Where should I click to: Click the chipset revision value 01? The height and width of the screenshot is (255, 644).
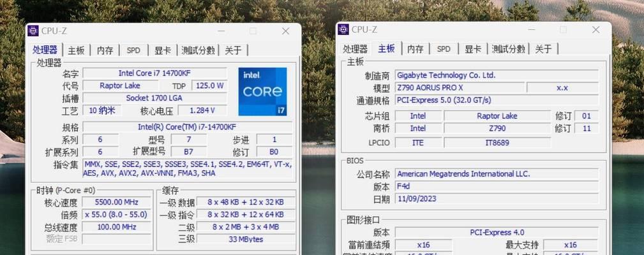tap(587, 116)
